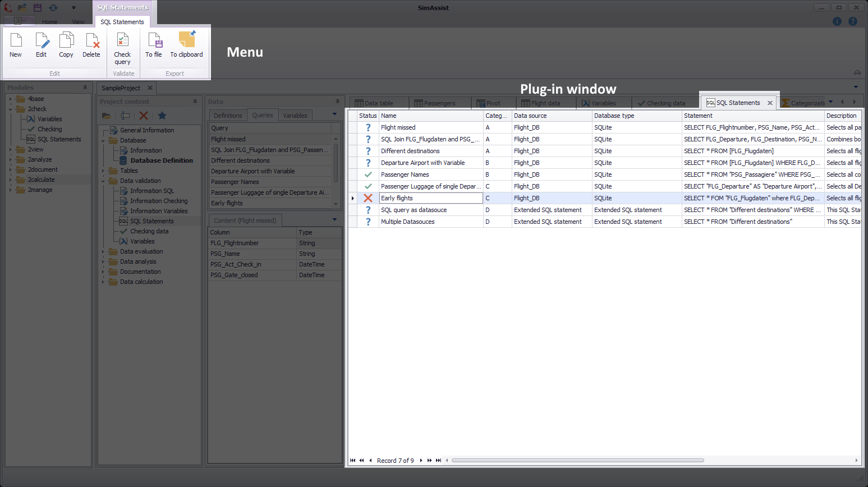This screenshot has width=868, height=487.
Task: Click the red X failed status of Early flights
Action: coord(368,198)
